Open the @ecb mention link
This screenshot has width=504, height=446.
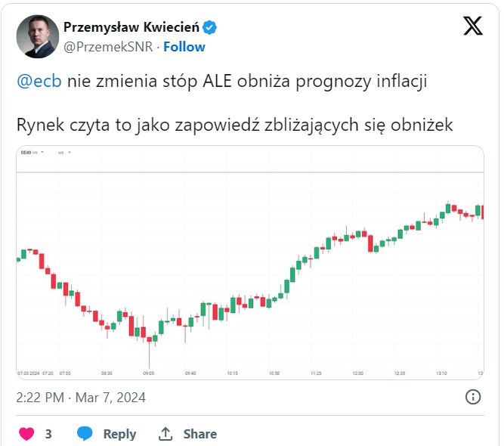(x=39, y=81)
